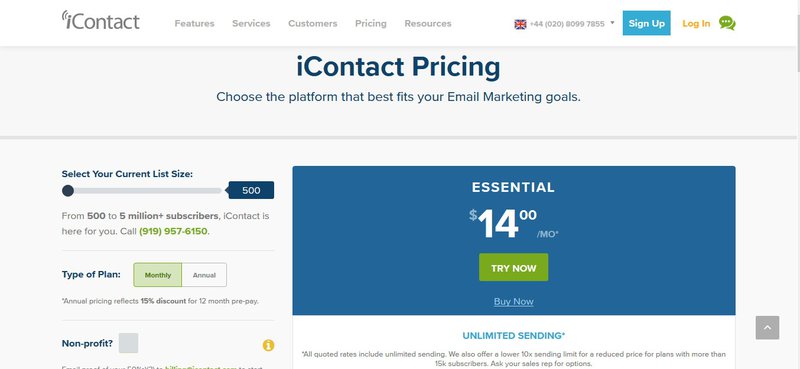Click the blue Sign Up button

point(646,23)
